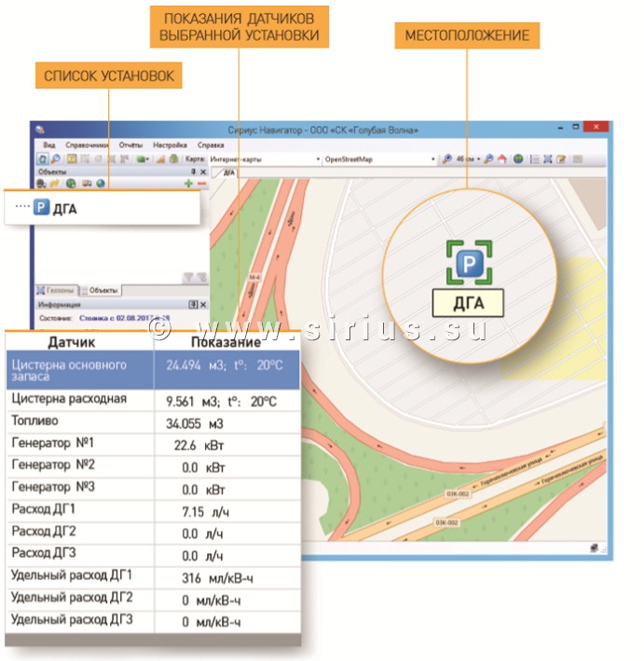Click the home icon in map toolbar

click(502, 159)
